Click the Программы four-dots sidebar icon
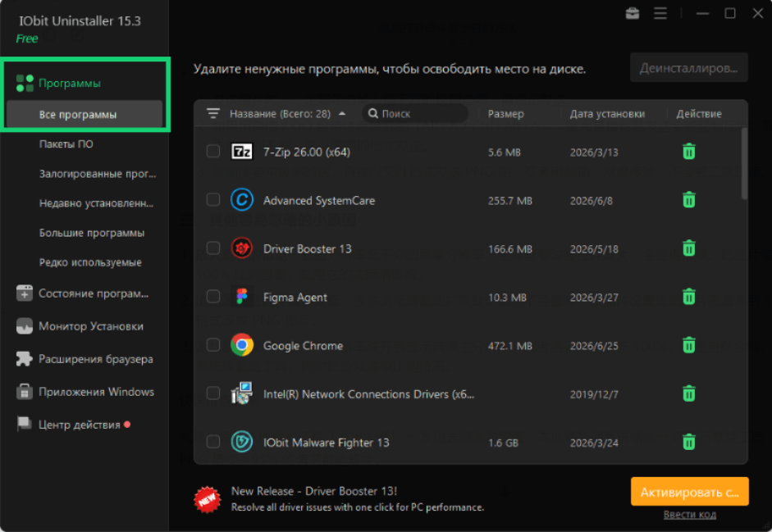Image resolution: width=772 pixels, height=532 pixels. 25,83
